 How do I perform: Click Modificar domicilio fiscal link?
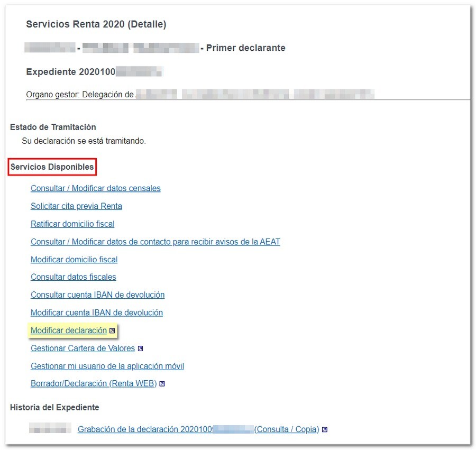pos(74,260)
